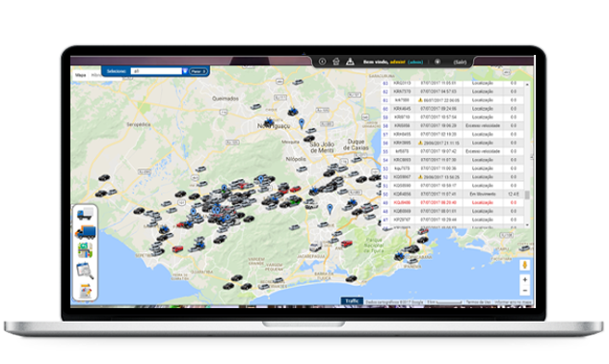Zoom in with the map plus button
This screenshot has width=609, height=364.
(525, 279)
